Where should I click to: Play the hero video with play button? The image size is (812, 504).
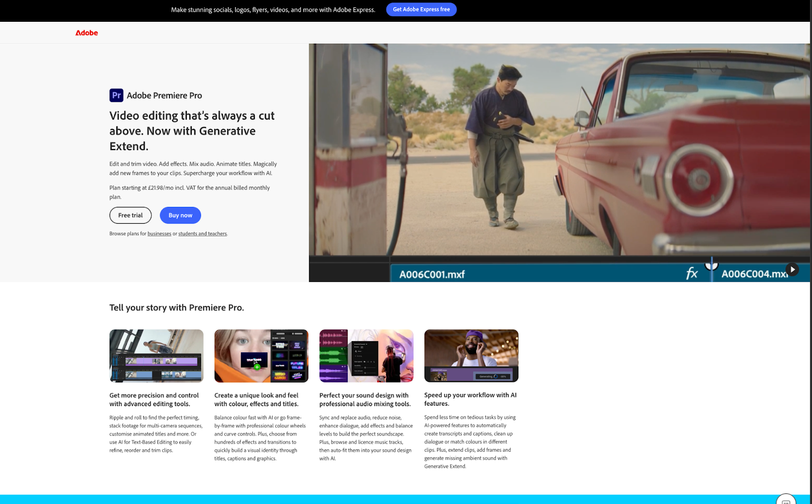[x=792, y=269]
